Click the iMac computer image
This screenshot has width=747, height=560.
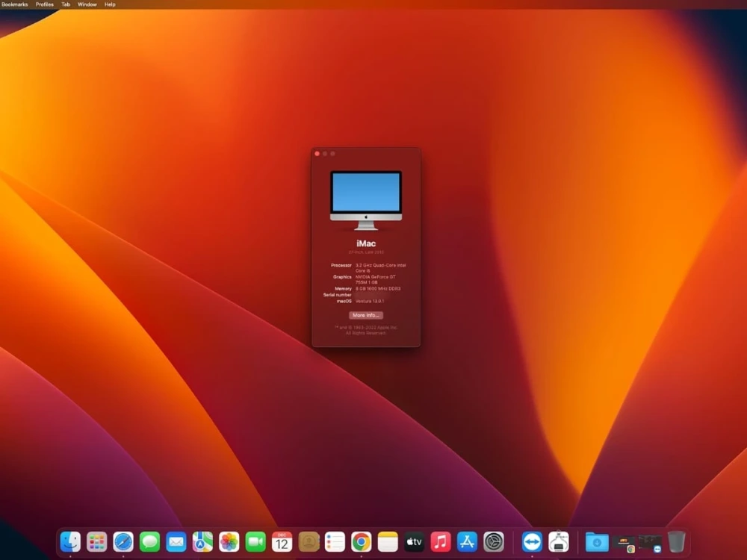click(x=366, y=200)
